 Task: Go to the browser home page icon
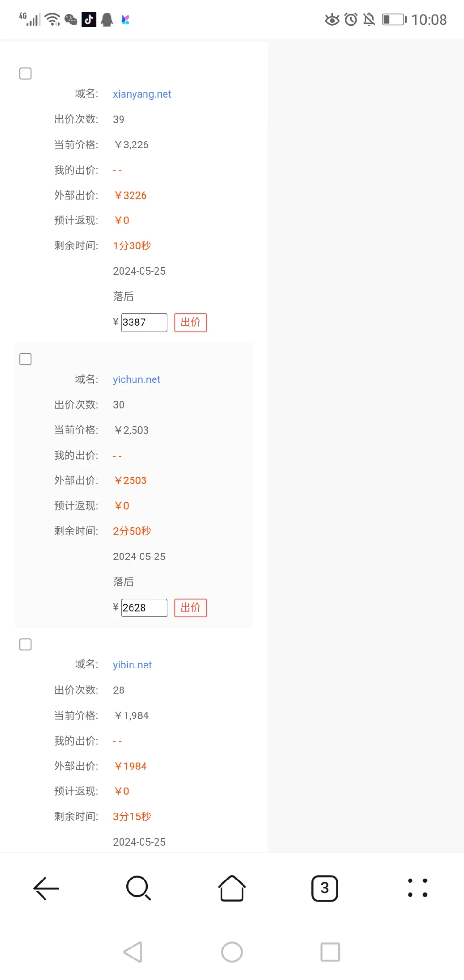[232, 888]
